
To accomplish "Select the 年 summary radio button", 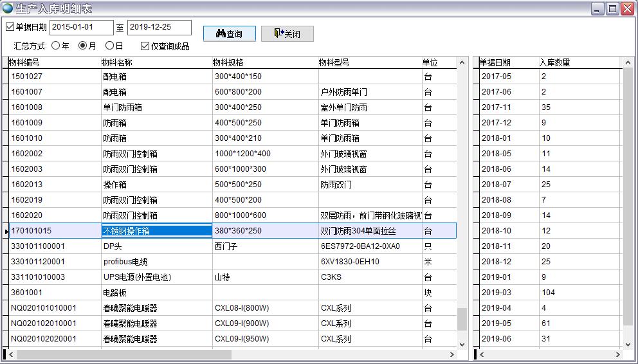I will (55, 46).
